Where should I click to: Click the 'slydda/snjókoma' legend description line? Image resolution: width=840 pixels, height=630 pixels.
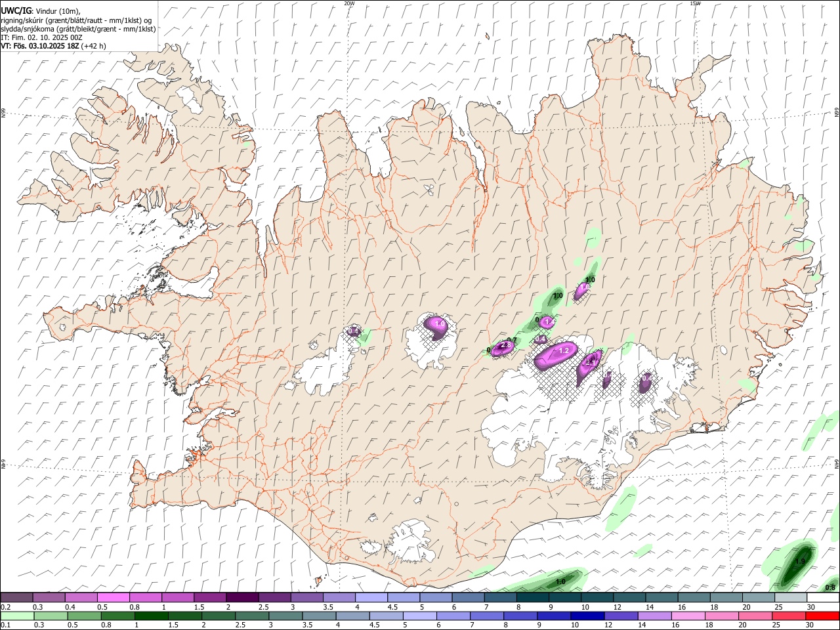point(78,29)
